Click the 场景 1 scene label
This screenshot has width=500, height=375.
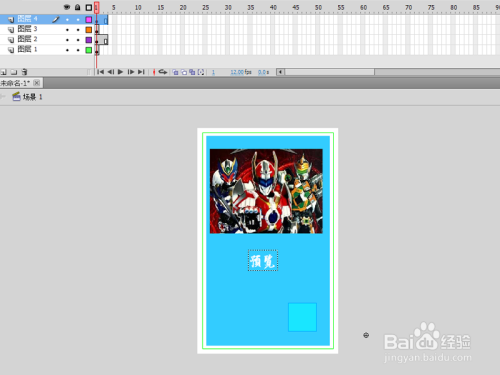point(32,97)
